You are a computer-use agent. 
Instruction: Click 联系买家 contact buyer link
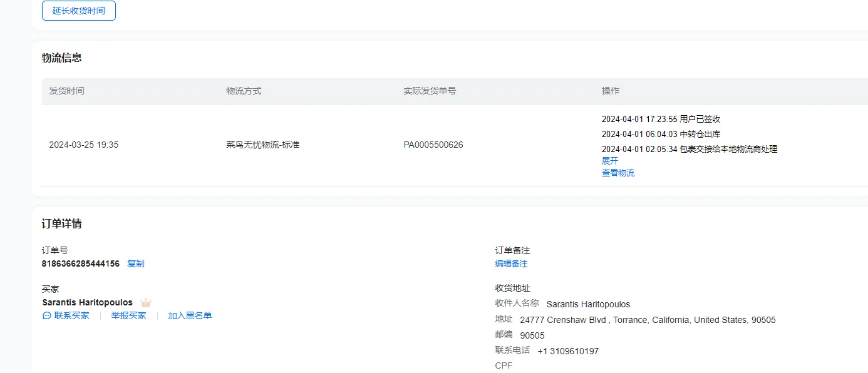coord(72,315)
